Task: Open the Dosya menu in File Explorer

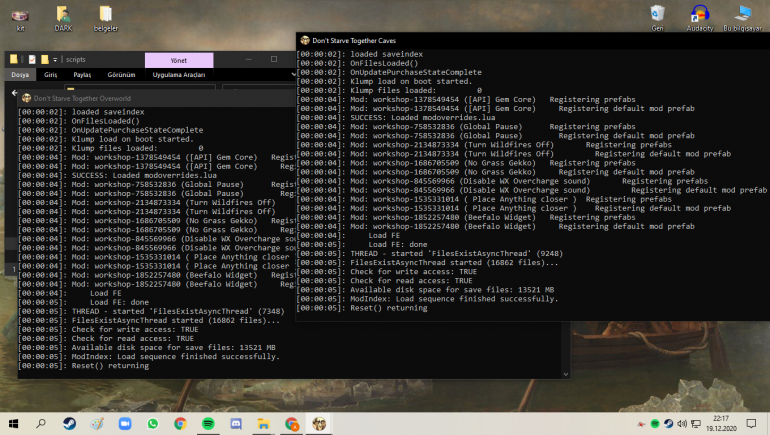Action: [x=20, y=74]
